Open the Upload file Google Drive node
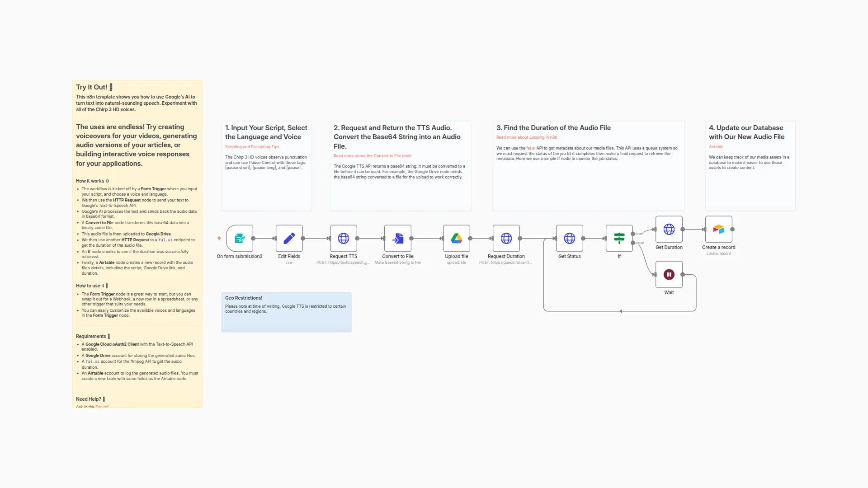Viewport: 868px width, 488px height. point(456,238)
